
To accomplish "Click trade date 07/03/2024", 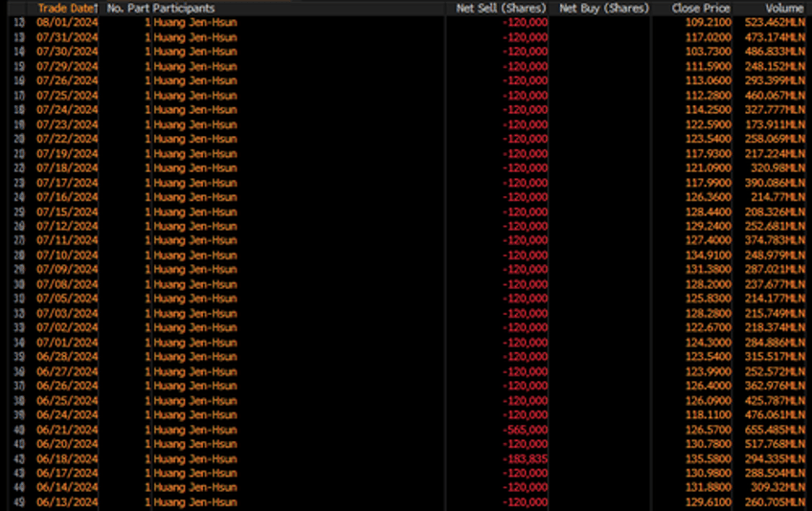I will coord(67,313).
